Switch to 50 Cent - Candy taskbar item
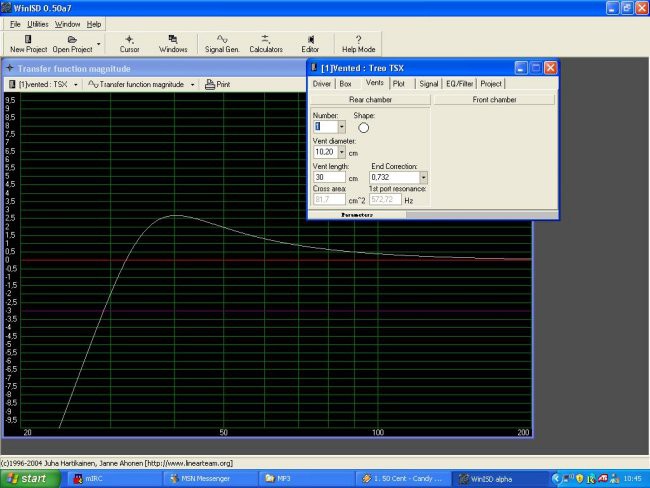650x488 pixels. (x=403, y=479)
